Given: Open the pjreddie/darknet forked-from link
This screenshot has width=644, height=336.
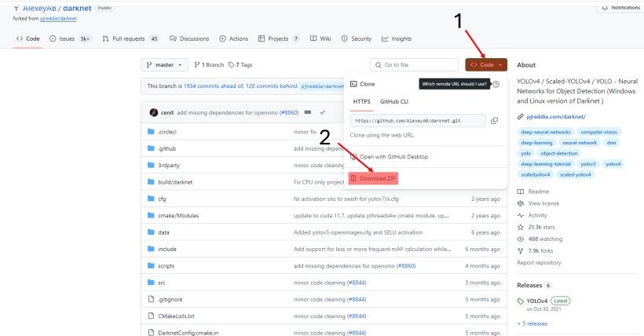Looking at the screenshot, I should click(58, 19).
